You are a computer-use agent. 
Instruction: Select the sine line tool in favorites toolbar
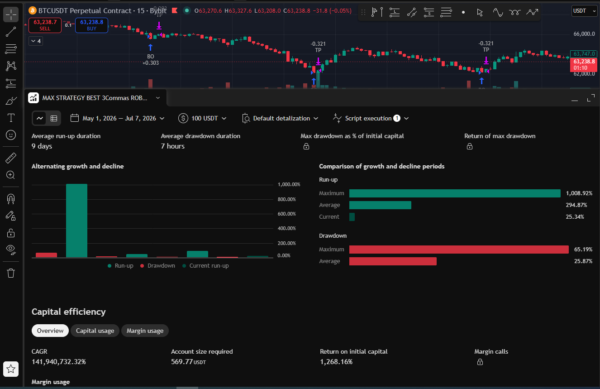pos(497,12)
